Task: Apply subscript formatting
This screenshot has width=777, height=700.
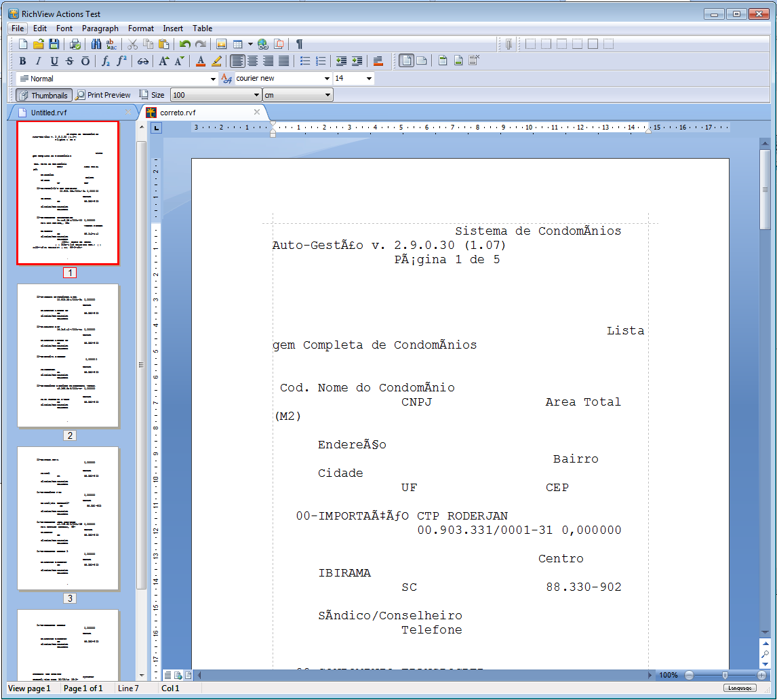Action: 106,61
